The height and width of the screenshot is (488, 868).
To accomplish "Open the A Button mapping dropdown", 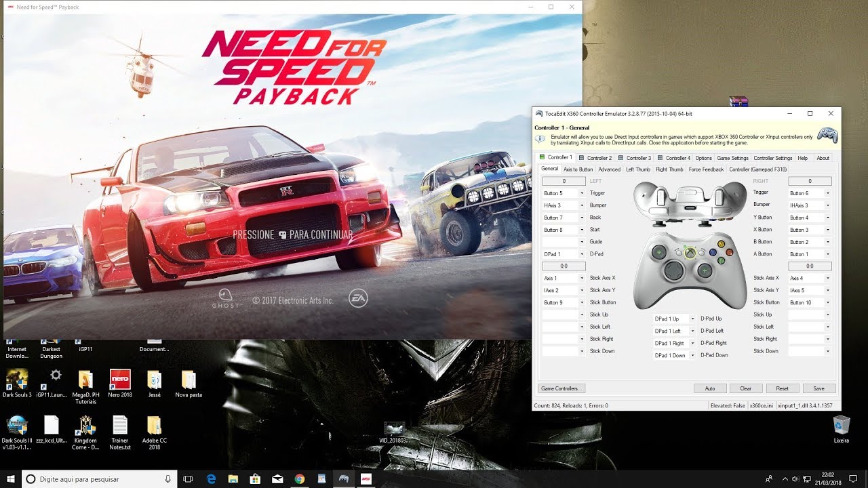I will click(827, 254).
